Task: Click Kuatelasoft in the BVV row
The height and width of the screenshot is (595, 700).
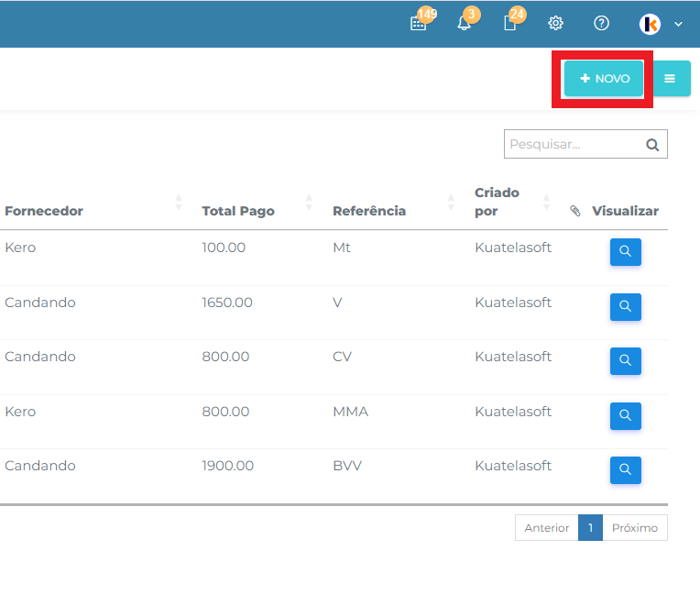Action: pos(513,466)
